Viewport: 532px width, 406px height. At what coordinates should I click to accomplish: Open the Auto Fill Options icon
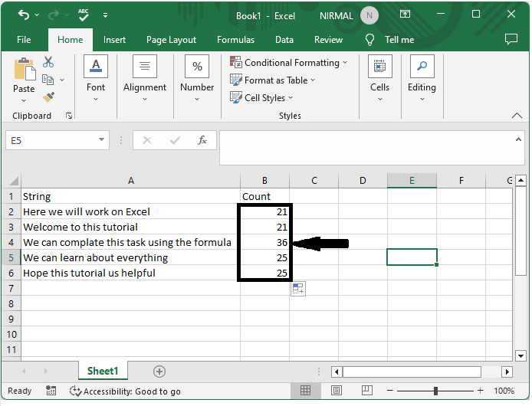tap(298, 289)
